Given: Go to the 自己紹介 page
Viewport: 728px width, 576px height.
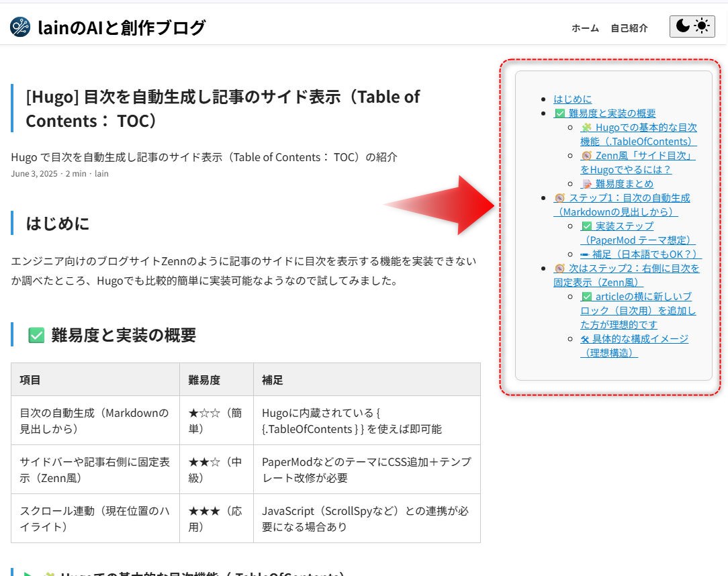Looking at the screenshot, I should point(629,28).
